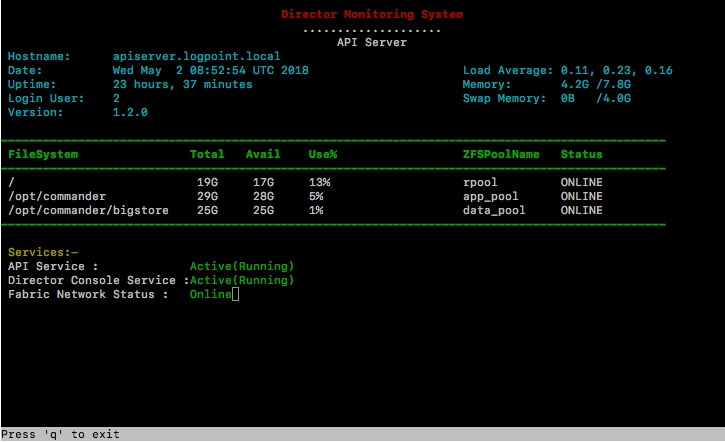725x442 pixels.
Task: Click the FileSystem column header
Action: pyautogui.click(x=43, y=155)
